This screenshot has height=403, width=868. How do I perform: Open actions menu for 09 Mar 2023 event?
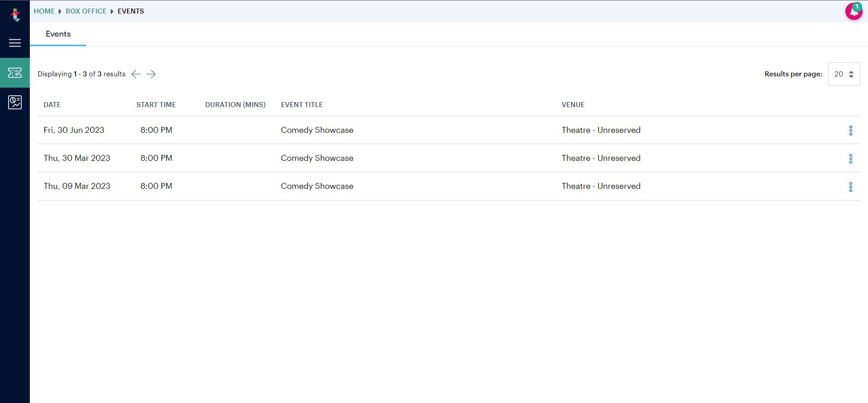coord(850,187)
